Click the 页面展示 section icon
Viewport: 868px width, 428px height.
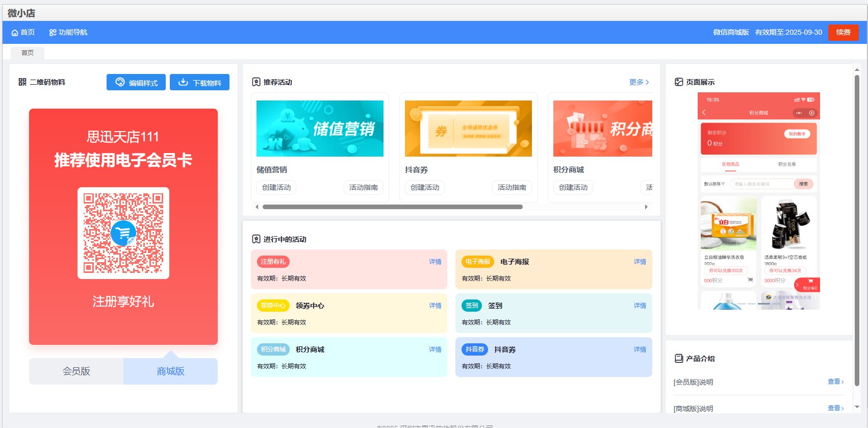pyautogui.click(x=679, y=82)
